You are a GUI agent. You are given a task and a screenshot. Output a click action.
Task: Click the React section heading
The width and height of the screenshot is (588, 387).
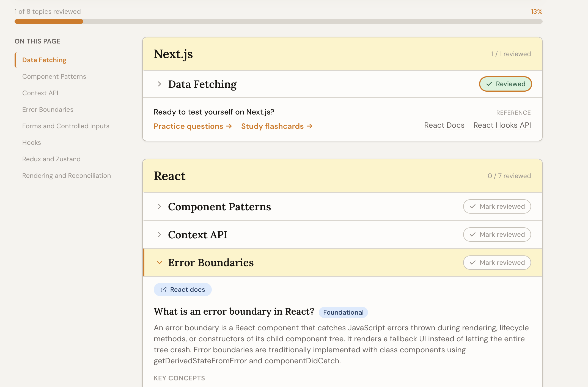[x=170, y=176]
